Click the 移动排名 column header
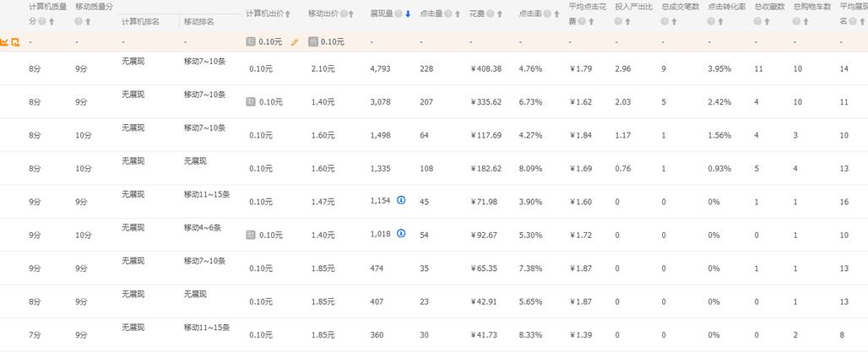Image resolution: width=868 pixels, height=352 pixels. [199, 20]
